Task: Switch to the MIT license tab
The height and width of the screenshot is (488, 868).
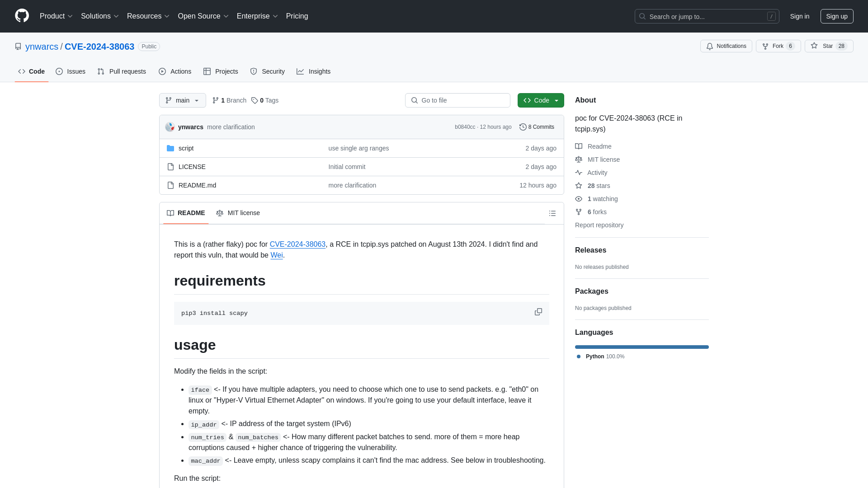Action: pos(238,213)
